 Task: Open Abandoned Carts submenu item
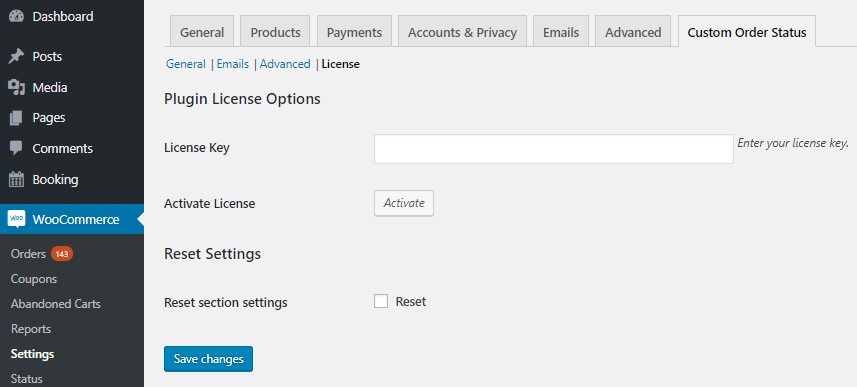[x=56, y=304]
